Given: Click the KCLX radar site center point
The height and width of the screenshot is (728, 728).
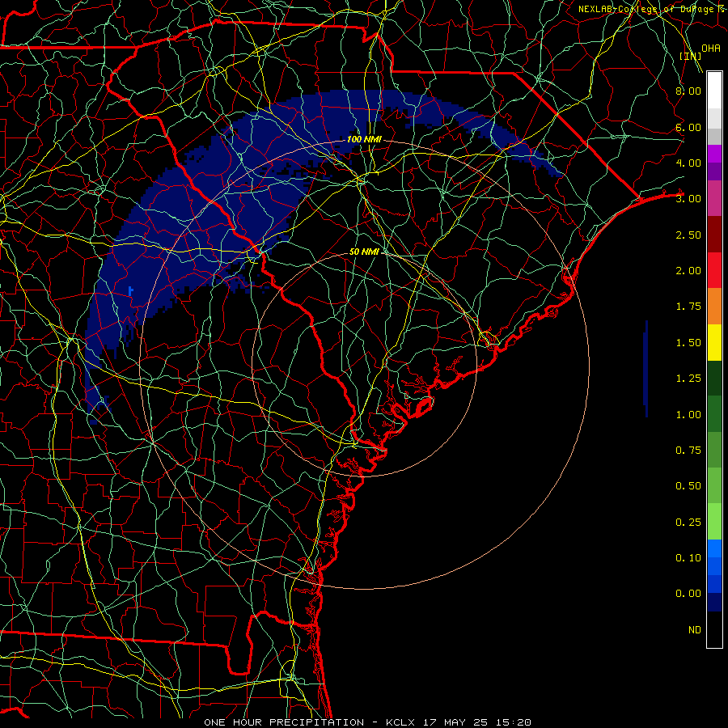Looking at the screenshot, I should pyautogui.click(x=364, y=364).
